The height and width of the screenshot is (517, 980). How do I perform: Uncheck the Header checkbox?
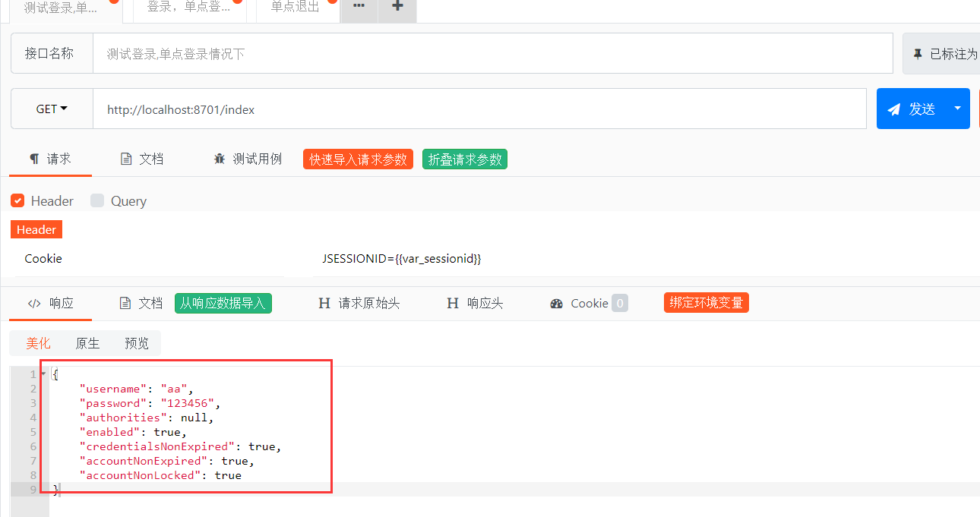pyautogui.click(x=17, y=200)
